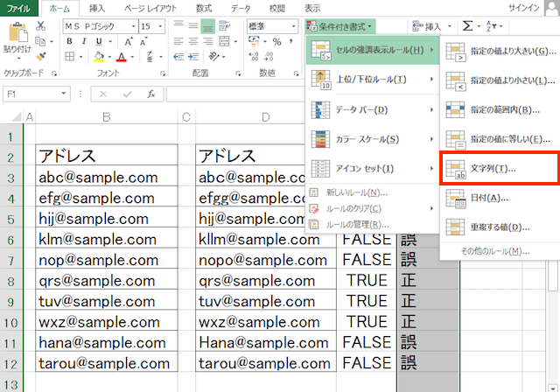This screenshot has width=560, height=392.
Task: Click the Cut scissors icon
Action: [x=41, y=26]
